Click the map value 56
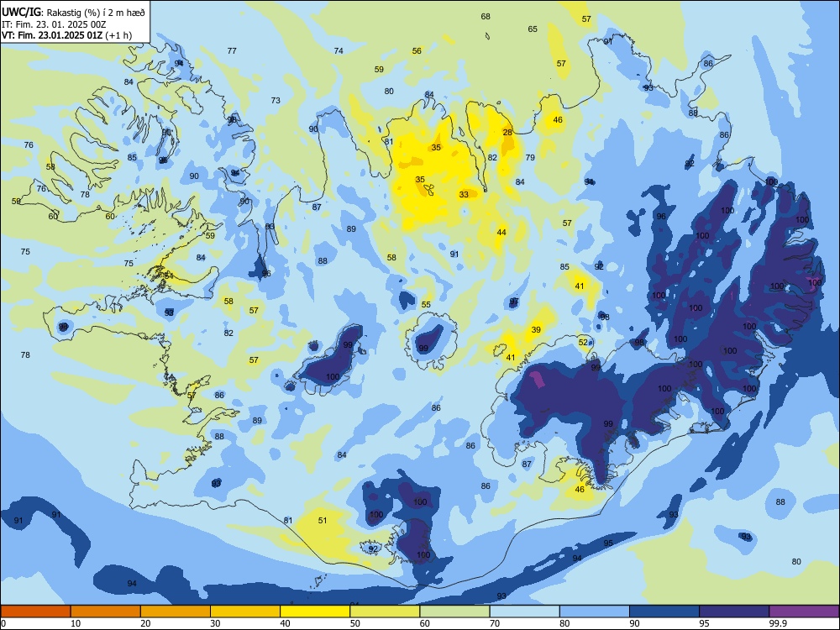840x630 pixels. click(417, 51)
